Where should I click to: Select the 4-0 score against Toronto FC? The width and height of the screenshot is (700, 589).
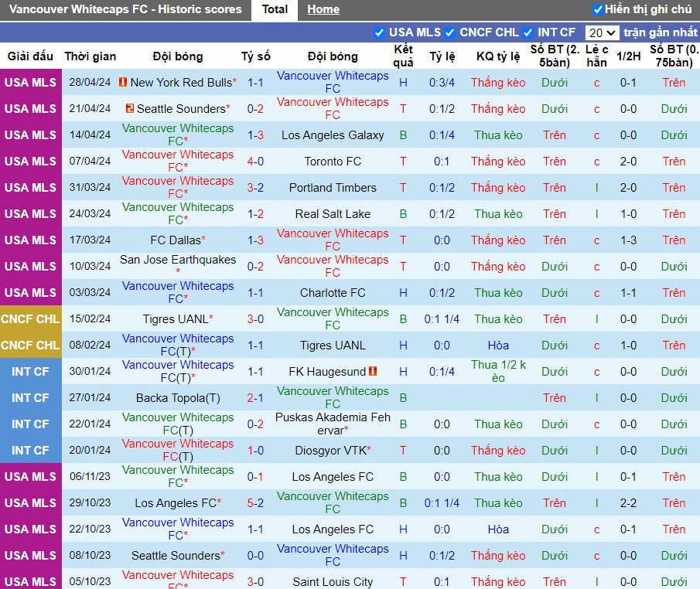pyautogui.click(x=255, y=162)
